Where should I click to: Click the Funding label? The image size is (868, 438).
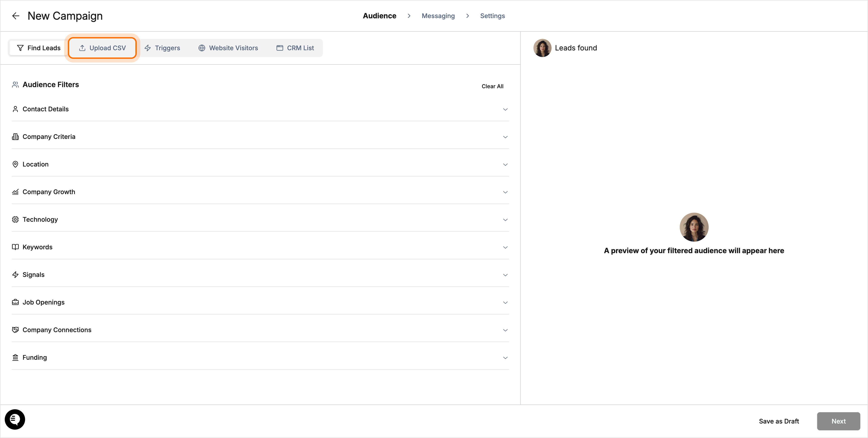(35, 357)
